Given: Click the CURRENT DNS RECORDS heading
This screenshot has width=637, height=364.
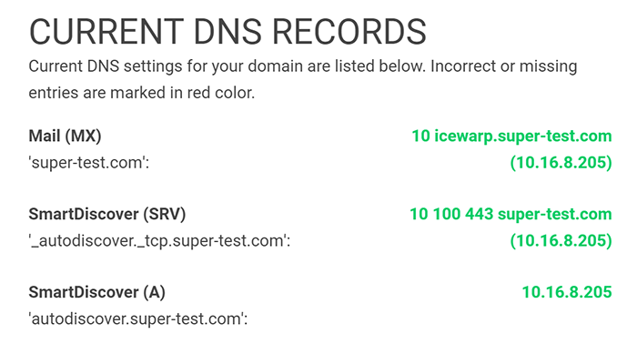Looking at the screenshot, I should click(227, 32).
